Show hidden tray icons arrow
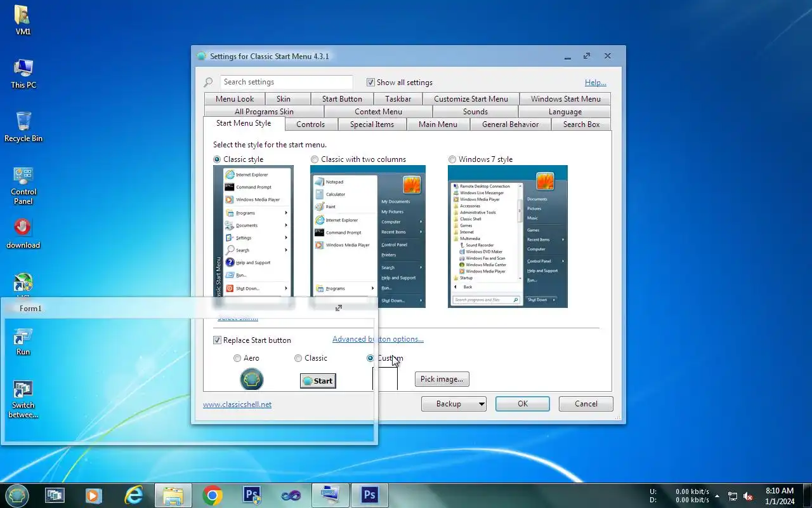 pyautogui.click(x=717, y=496)
